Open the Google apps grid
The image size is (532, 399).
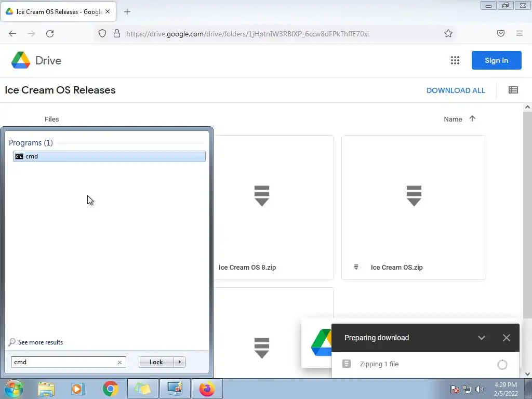[x=455, y=60]
